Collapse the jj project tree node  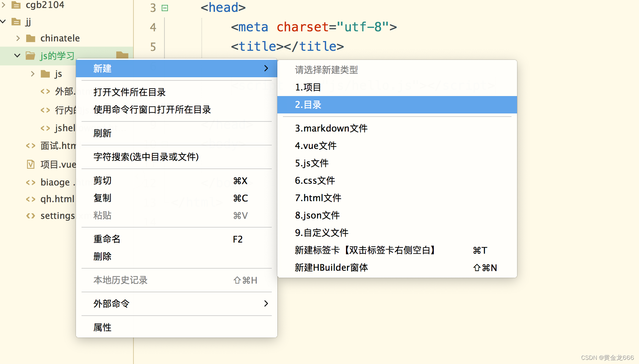[x=3, y=22]
